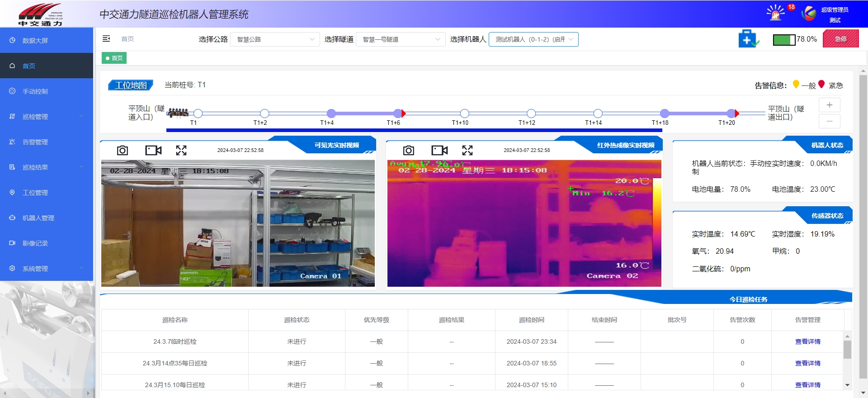The width and height of the screenshot is (868, 398).
Task: Take snapshot of infrared thermal video
Action: pos(409,150)
